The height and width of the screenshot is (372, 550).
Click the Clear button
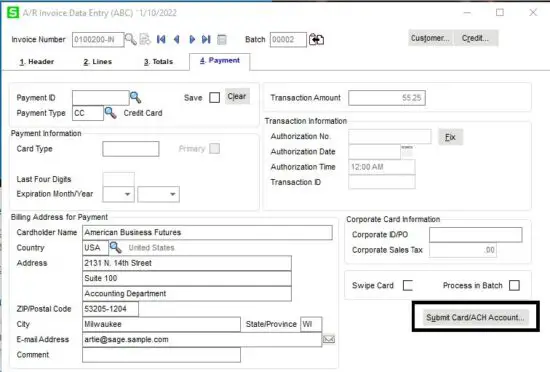coord(237,96)
